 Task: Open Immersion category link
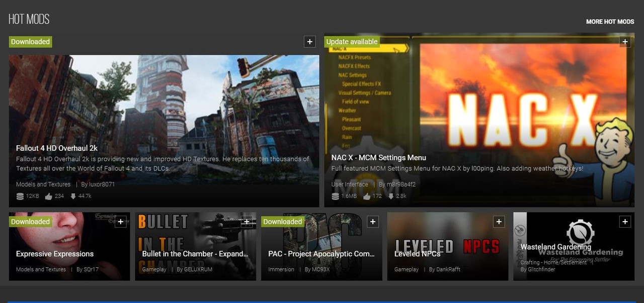point(281,269)
